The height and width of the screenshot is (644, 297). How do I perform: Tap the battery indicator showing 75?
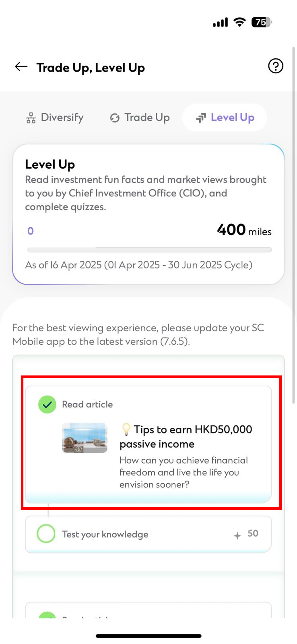261,22
